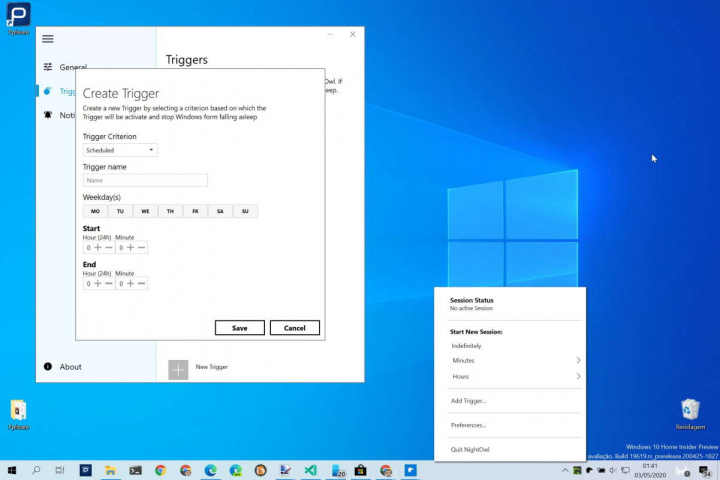Screen dimensions: 720x480
Task: Toggle the MO weekday button
Action: pyautogui.click(x=95, y=211)
